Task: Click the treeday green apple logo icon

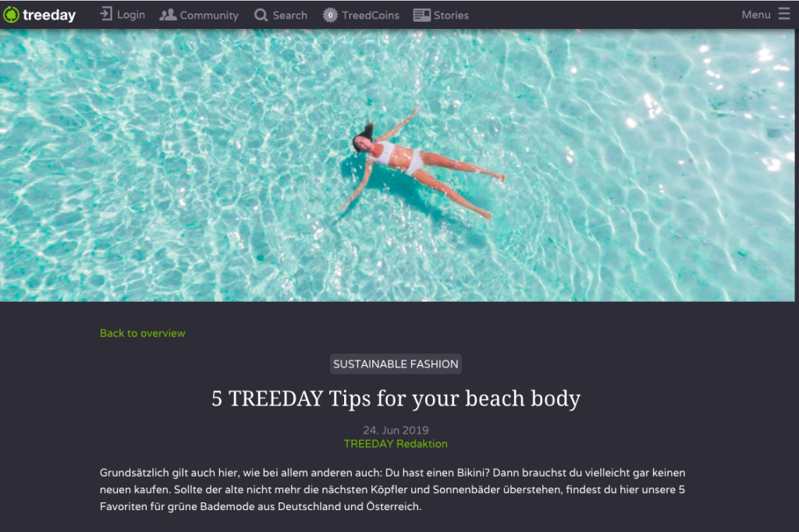Action: (11, 15)
